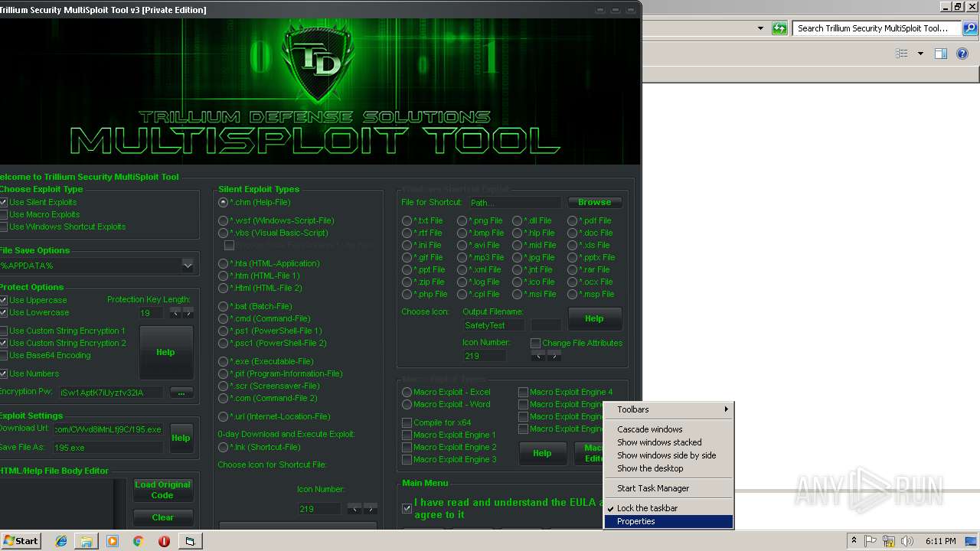Open Explorer help question mark icon
This screenshot has width=980, height=551.
(964, 54)
